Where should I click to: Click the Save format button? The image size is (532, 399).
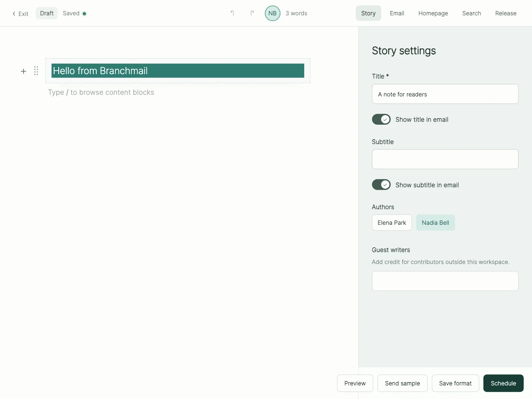[x=456, y=383]
